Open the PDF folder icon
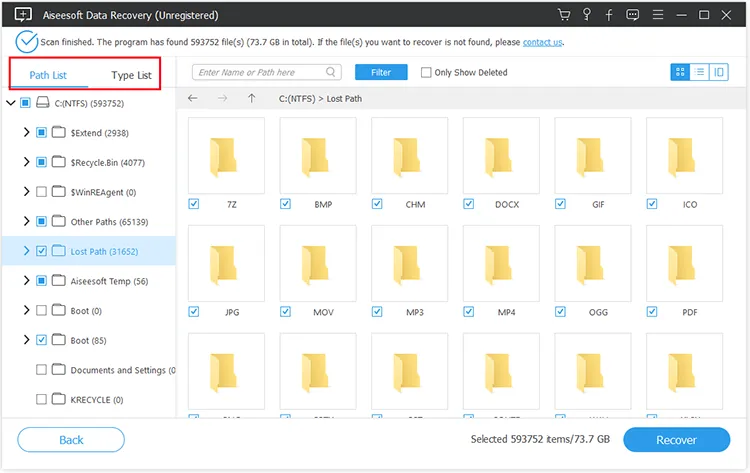This screenshot has width=750, height=473. [x=684, y=263]
